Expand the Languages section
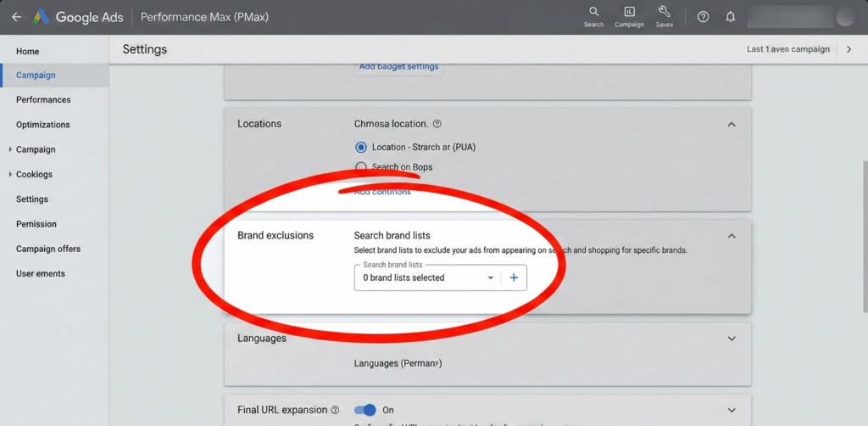868x426 pixels. (x=732, y=339)
